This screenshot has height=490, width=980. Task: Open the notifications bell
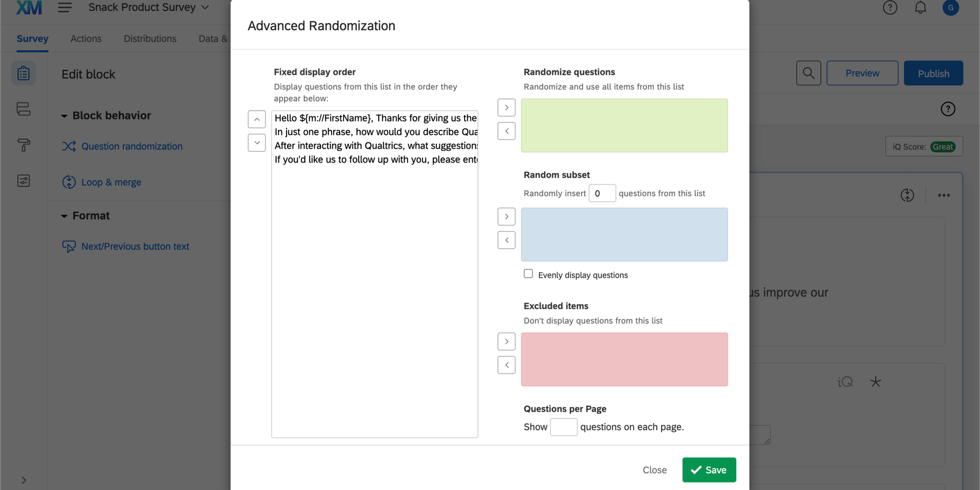pyautogui.click(x=920, y=7)
